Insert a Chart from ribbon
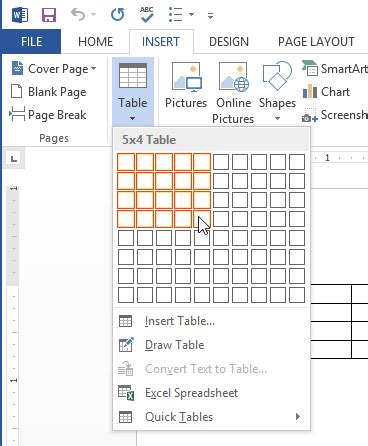Image resolution: width=368 pixels, height=446 pixels. click(x=327, y=92)
